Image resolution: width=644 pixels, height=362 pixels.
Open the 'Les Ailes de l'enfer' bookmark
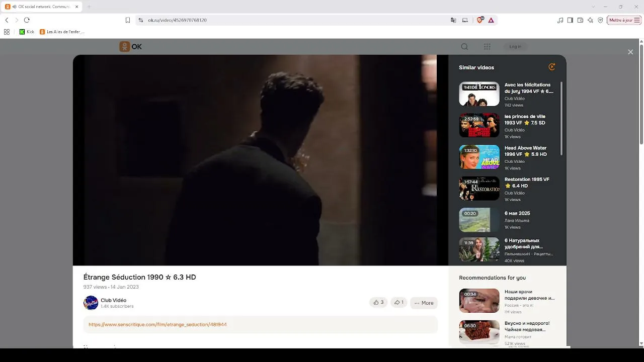pos(62,32)
